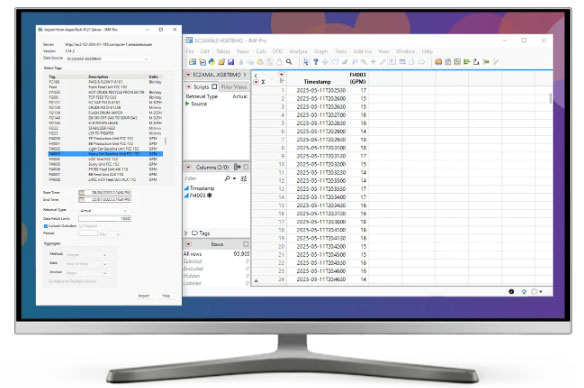Image resolution: width=584 pixels, height=388 pixels.
Task: Open the Data Source dropdown
Action: (108, 59)
